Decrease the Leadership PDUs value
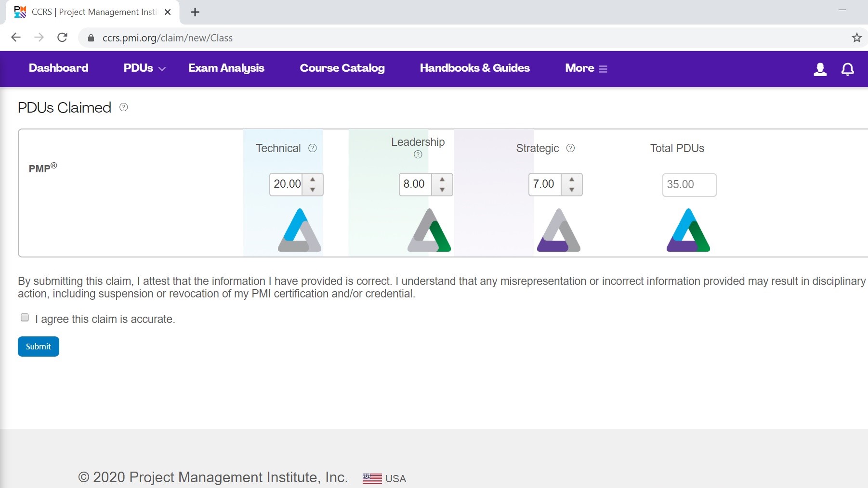868x488 pixels. [442, 191]
